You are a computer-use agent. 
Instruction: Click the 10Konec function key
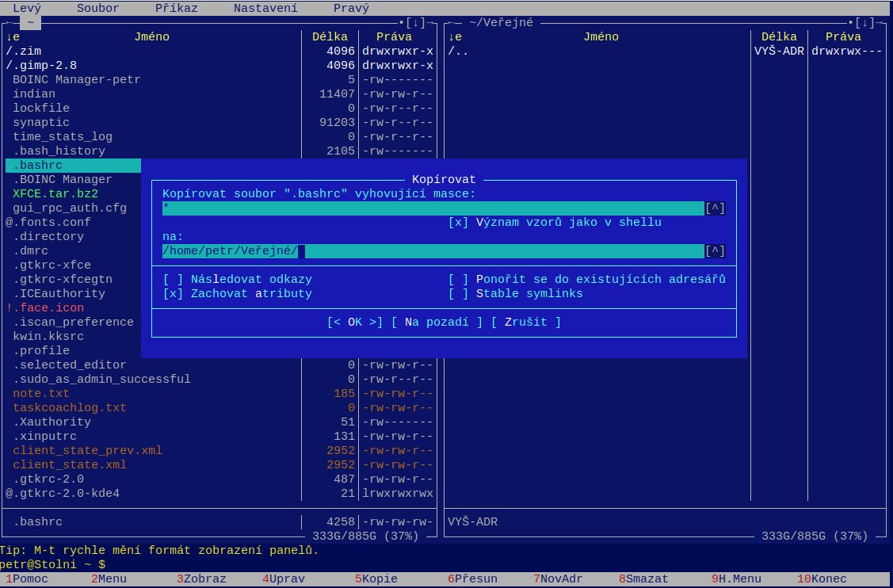point(822,578)
